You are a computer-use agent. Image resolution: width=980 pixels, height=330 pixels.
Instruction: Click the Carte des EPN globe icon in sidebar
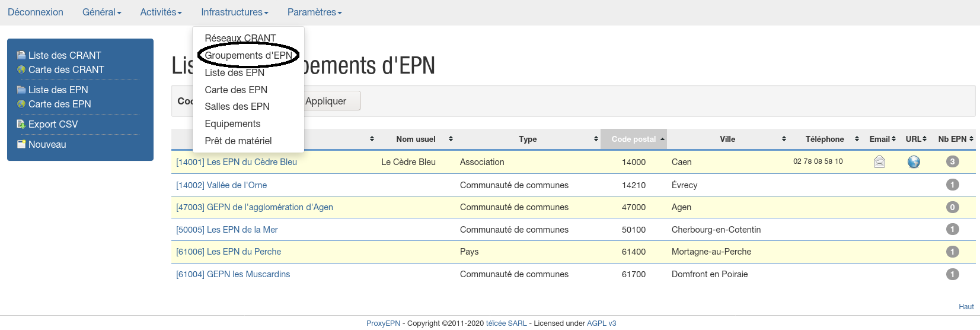(21, 104)
